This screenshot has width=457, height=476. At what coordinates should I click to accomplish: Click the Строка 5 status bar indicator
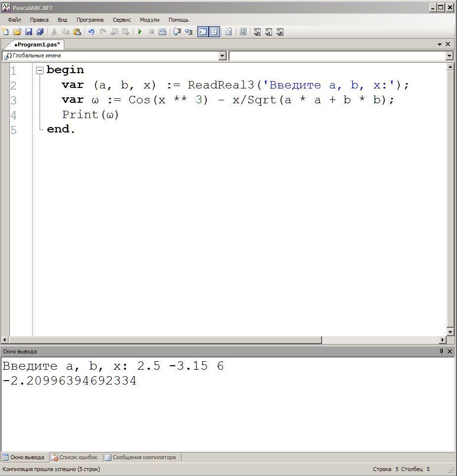pyautogui.click(x=386, y=469)
